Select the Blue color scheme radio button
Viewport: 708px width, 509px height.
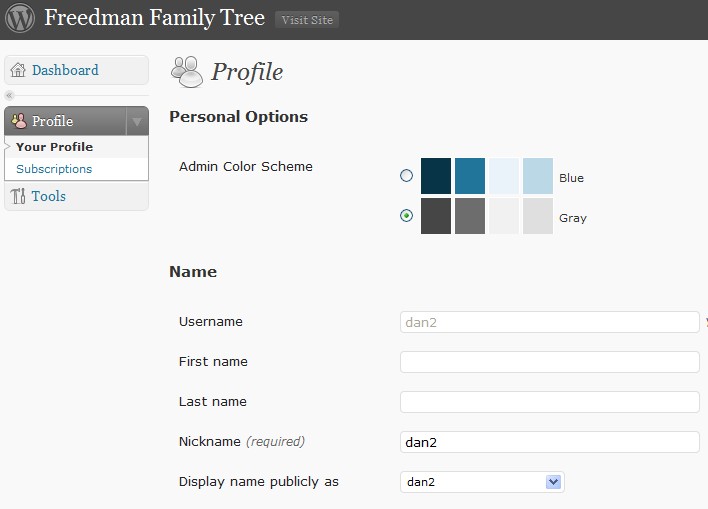tap(406, 176)
